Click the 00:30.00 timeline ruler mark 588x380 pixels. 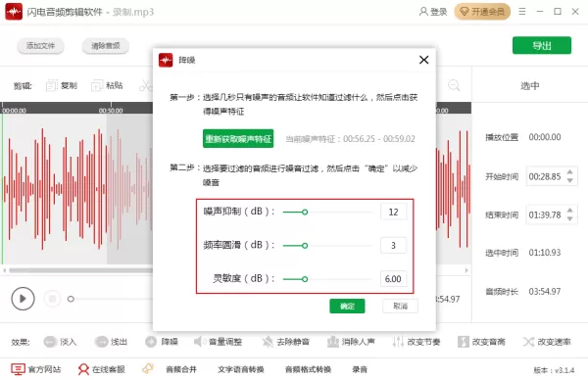tap(111, 111)
